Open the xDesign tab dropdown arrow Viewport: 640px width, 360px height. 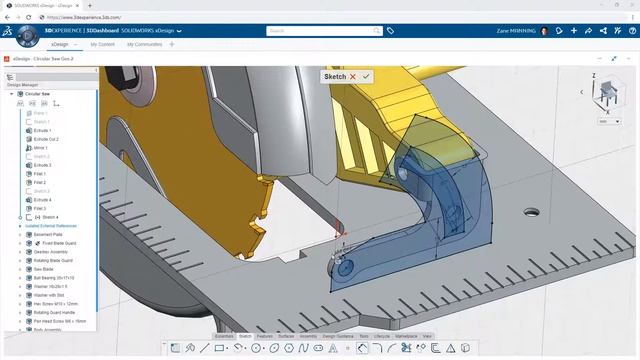pos(76,44)
